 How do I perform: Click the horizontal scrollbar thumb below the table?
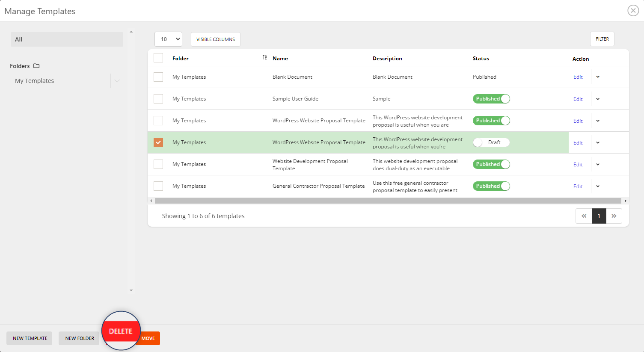(x=385, y=200)
